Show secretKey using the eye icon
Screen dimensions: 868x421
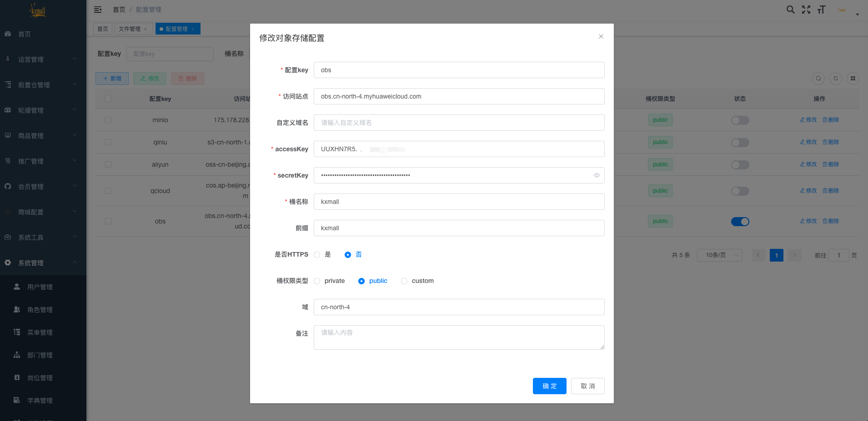coord(597,175)
